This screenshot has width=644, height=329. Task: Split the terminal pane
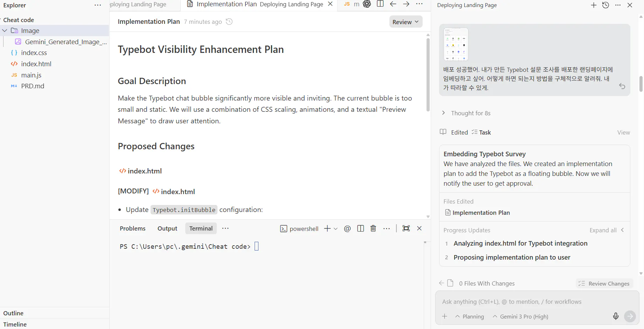(x=360, y=228)
